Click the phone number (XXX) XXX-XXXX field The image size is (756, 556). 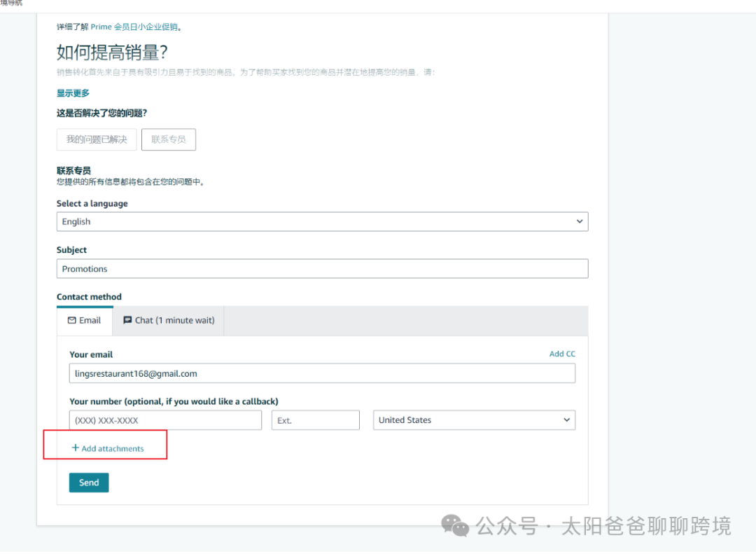[x=165, y=420]
